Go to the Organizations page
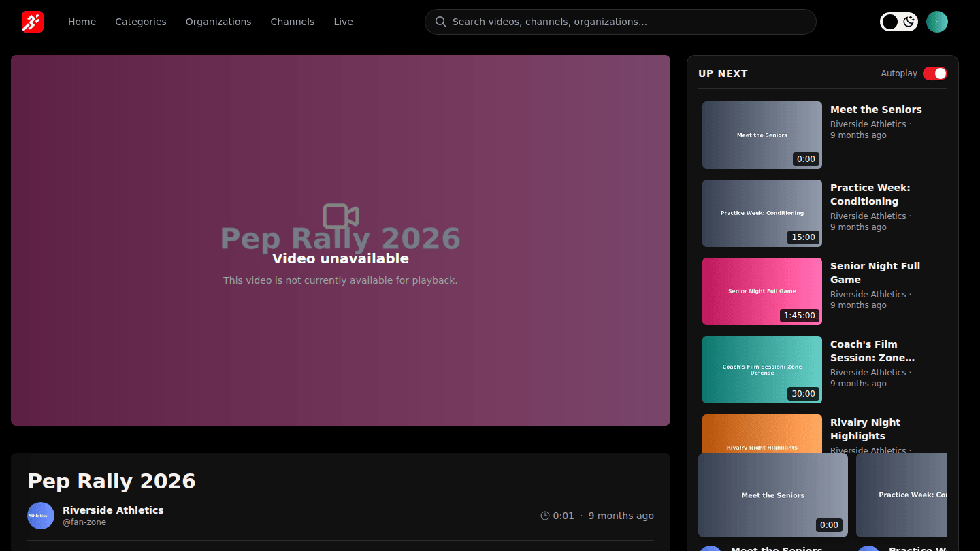Viewport: 980px width, 551px height. [x=218, y=22]
